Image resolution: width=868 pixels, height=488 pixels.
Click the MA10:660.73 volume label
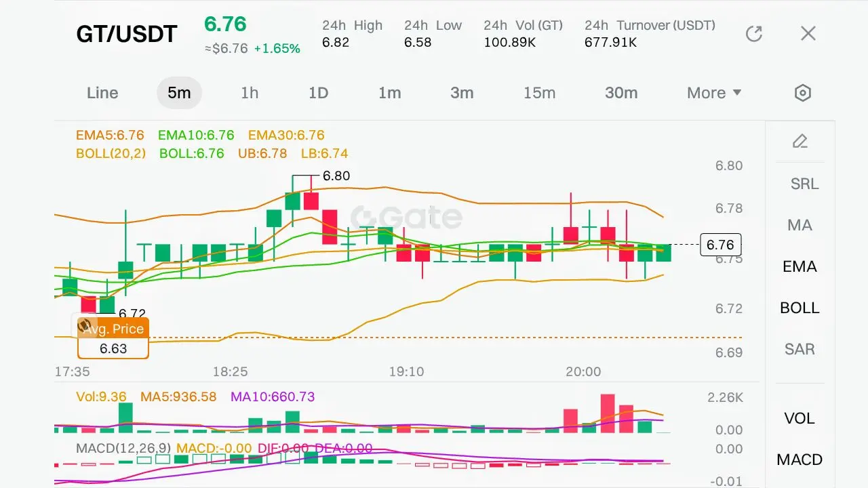tap(273, 397)
